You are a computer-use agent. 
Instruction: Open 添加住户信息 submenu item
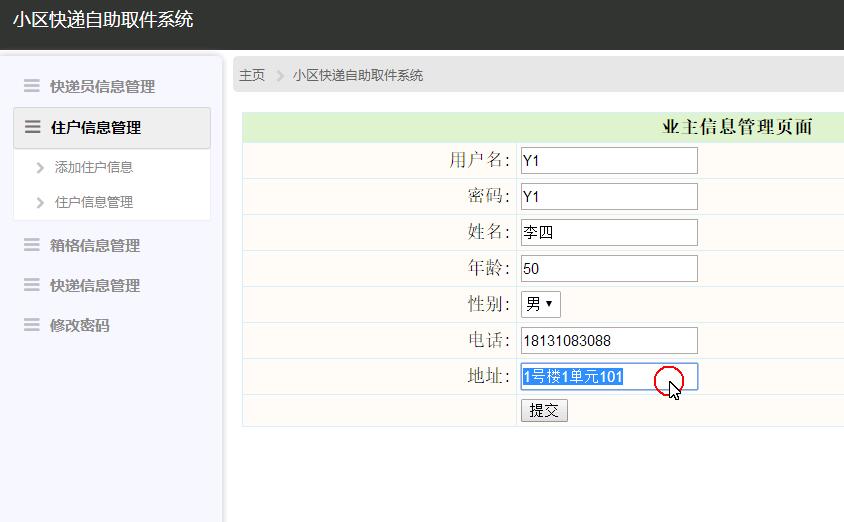(94, 168)
